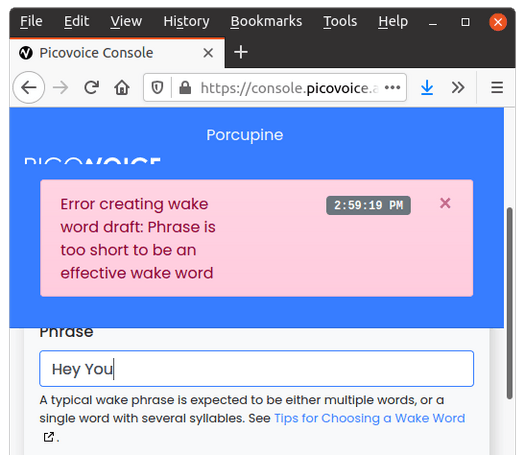The width and height of the screenshot is (525, 455).
Task: Open a new tab with plus
Action: click(x=241, y=53)
